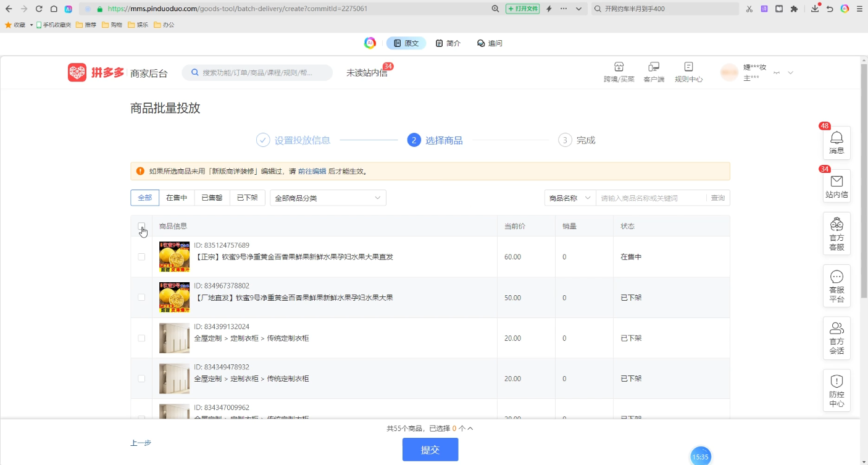868x465 pixels.
Task: Switch to the 已下架 filter tab
Action: click(x=248, y=198)
